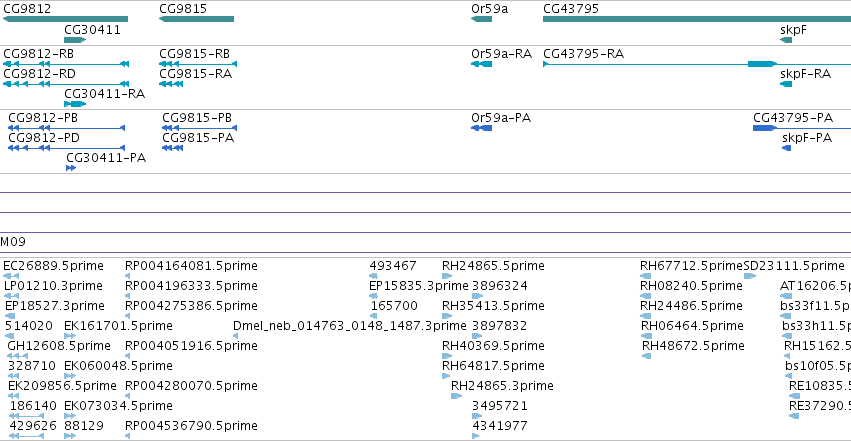Select the CG9812-RB transcript line
This screenshot has height=441, width=851.
66,64
